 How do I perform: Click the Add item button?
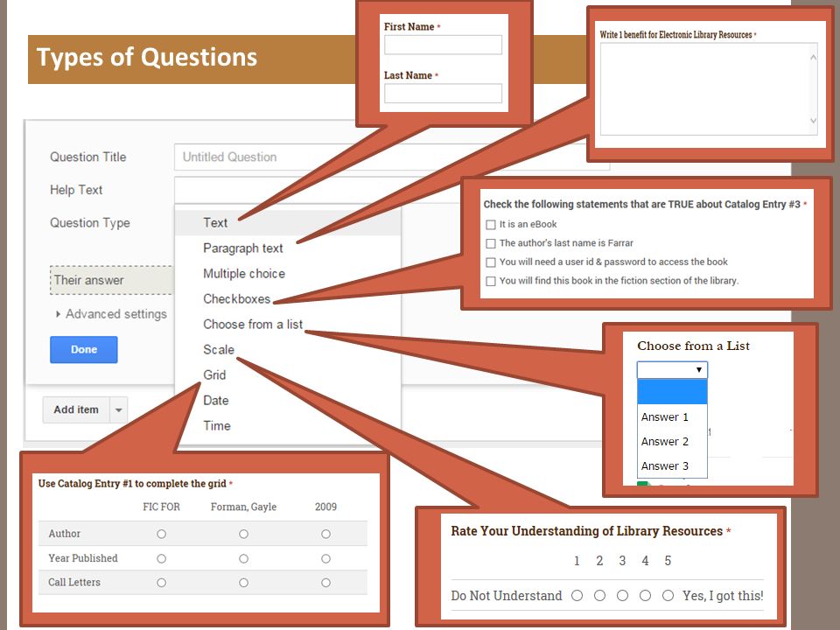pyautogui.click(x=76, y=409)
